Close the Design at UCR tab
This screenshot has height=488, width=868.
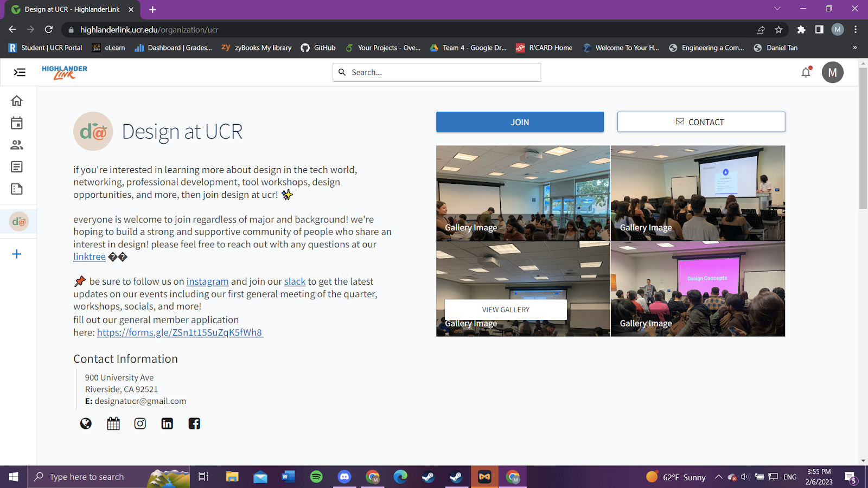(131, 10)
